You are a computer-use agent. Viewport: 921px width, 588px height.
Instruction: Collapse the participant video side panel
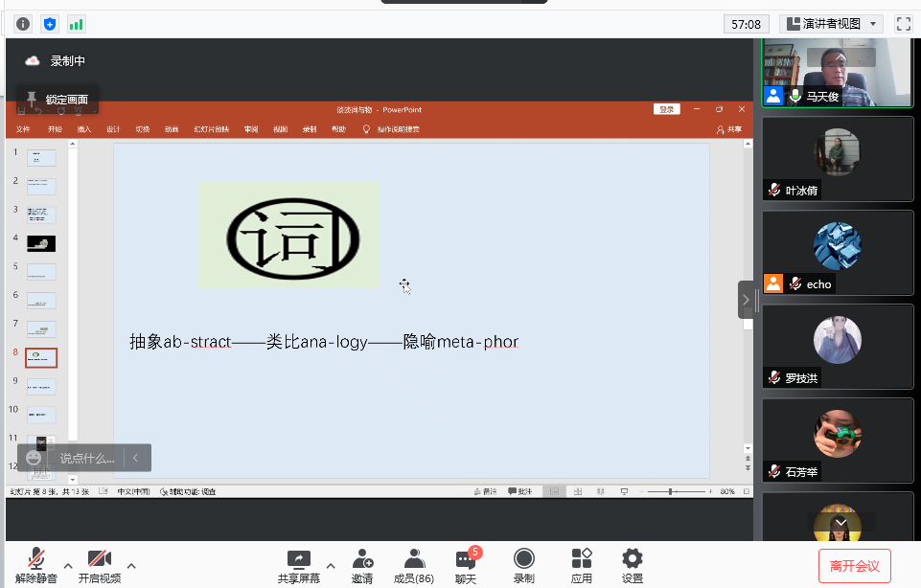[x=747, y=300]
